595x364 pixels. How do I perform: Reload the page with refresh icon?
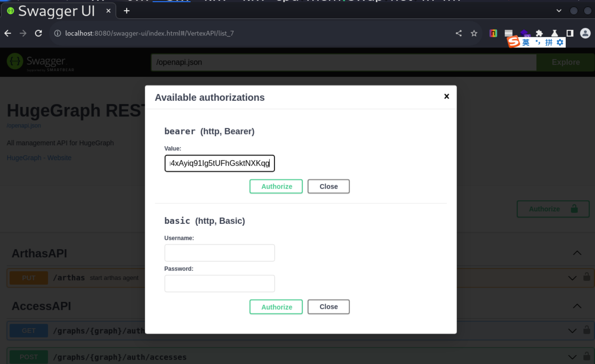point(38,33)
